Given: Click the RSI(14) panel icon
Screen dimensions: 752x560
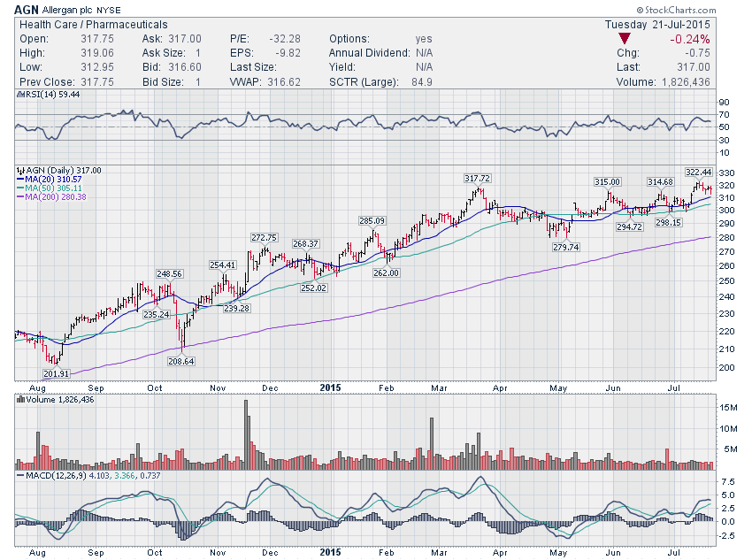Looking at the screenshot, I should coord(20,95).
